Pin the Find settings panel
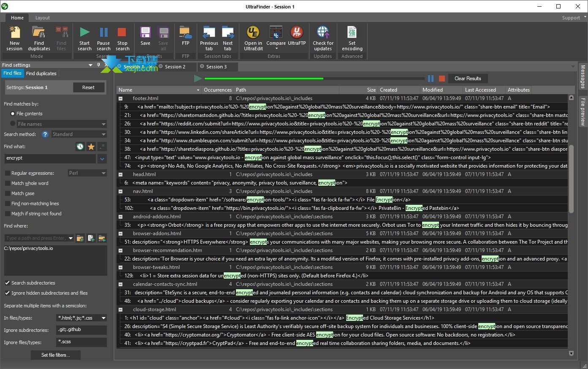Image resolution: width=588 pixels, height=369 pixels. click(98, 65)
